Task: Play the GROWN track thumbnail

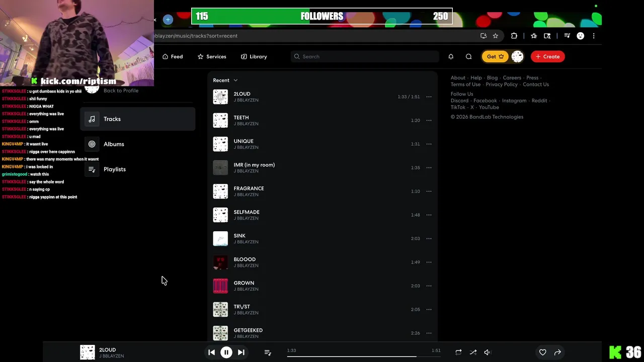Action: tap(220, 286)
